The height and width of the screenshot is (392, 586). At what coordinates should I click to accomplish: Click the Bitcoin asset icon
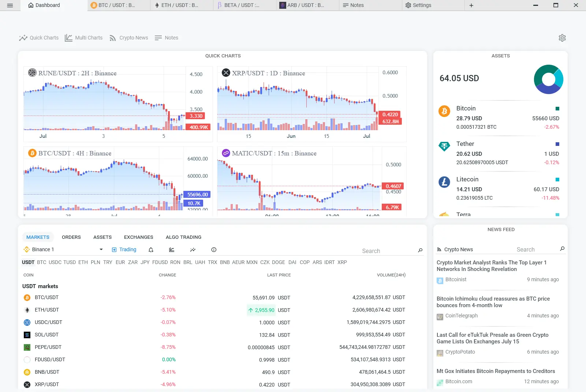tap(444, 111)
